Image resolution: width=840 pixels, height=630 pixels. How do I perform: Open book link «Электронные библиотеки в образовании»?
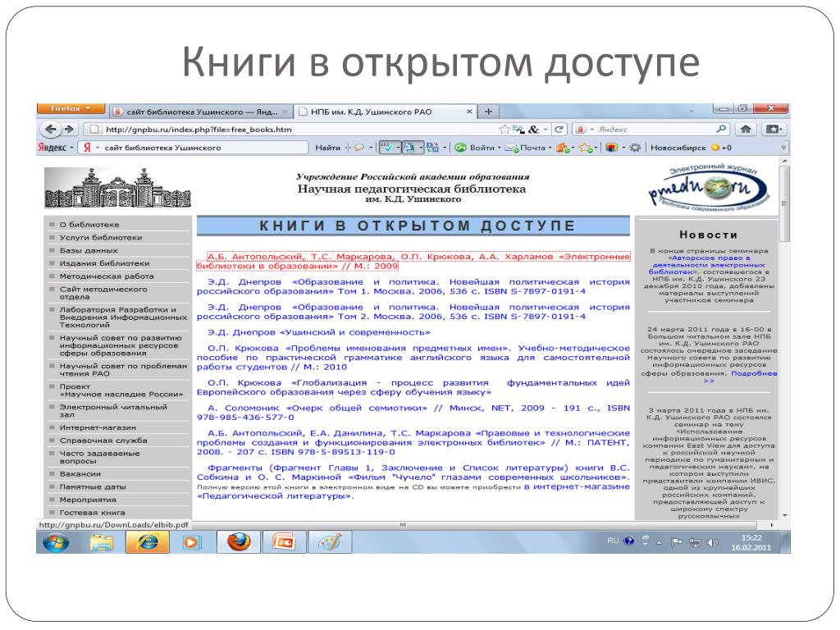(413, 262)
